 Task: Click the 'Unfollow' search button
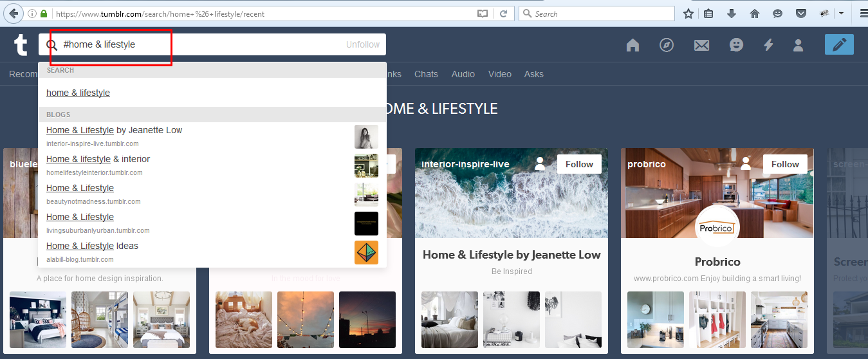click(363, 44)
